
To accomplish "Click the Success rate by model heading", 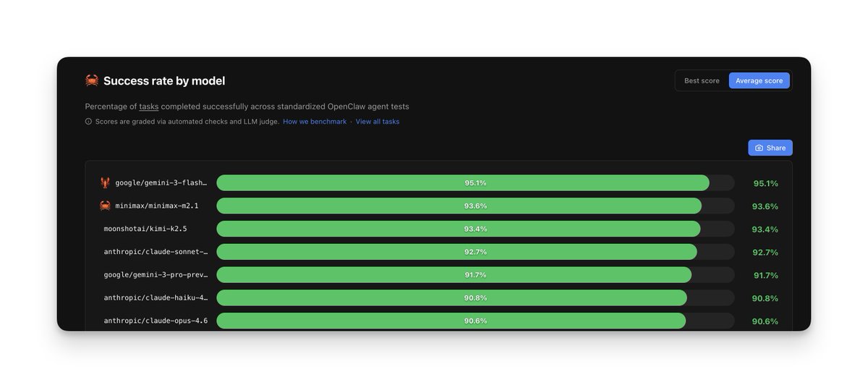I will pos(164,80).
